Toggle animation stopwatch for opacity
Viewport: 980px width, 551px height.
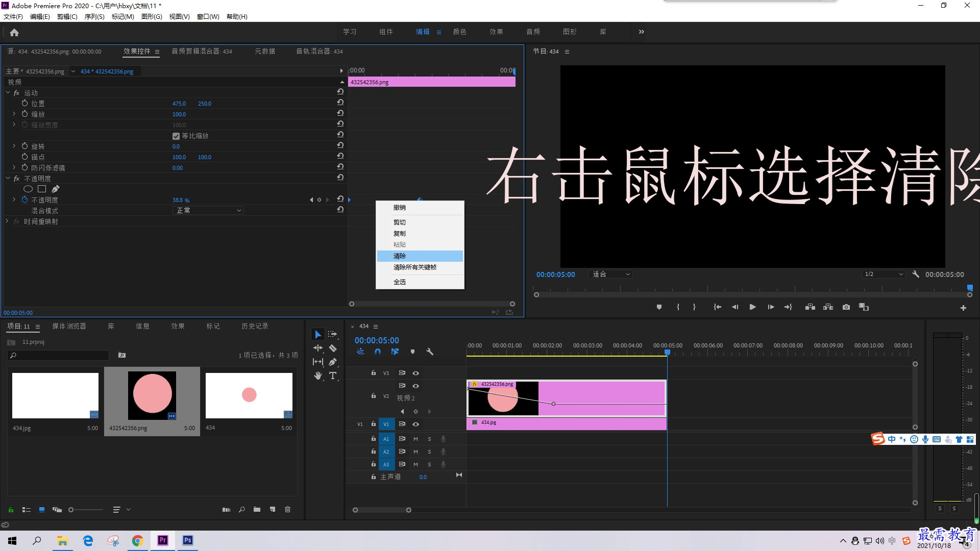tap(24, 199)
